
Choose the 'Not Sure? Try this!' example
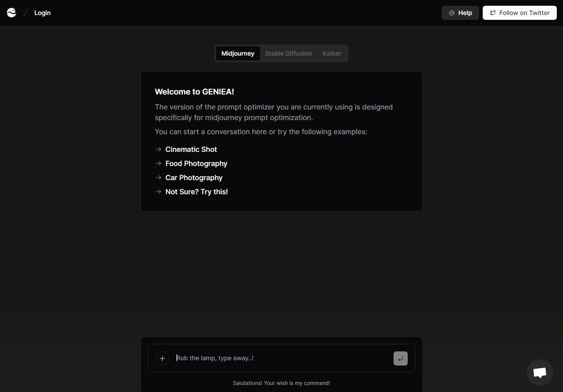point(196,192)
